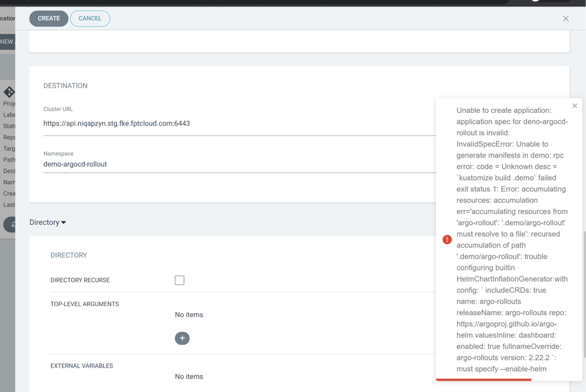Click the NEW APP button behind the panel
Viewport: 586px width, 392px height.
7,42
